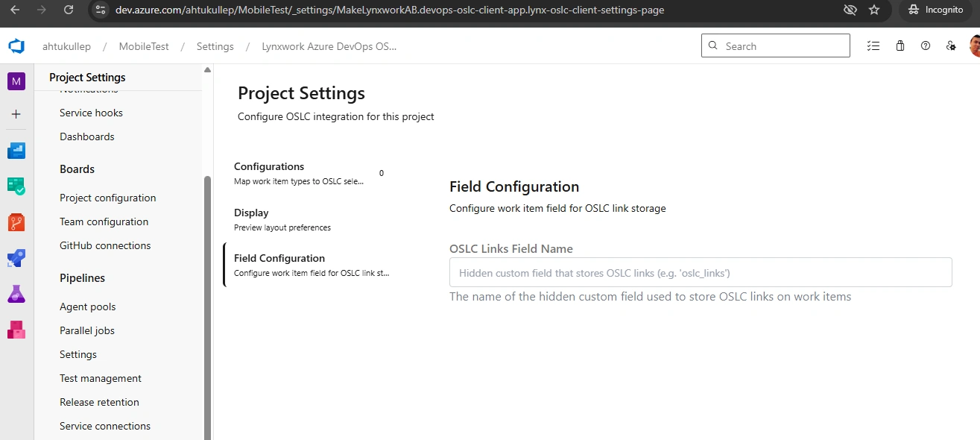Click the Pipelines section heading

82,278
